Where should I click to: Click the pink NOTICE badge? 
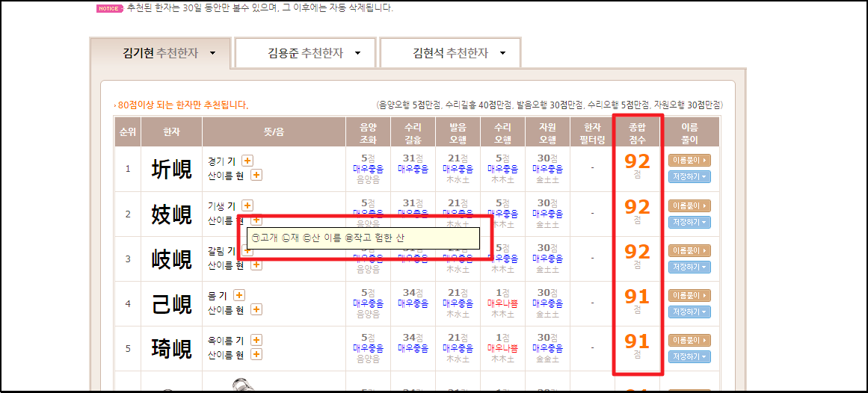tap(109, 8)
